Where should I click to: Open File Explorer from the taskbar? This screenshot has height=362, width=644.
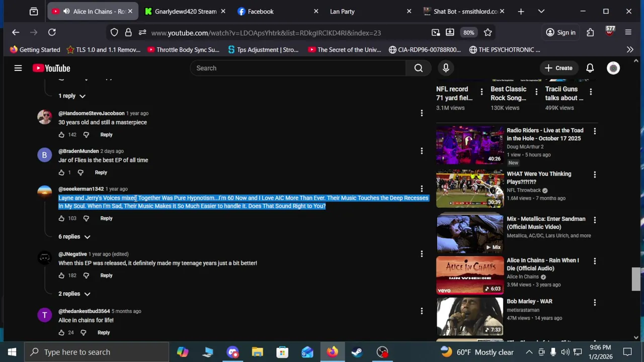258,352
